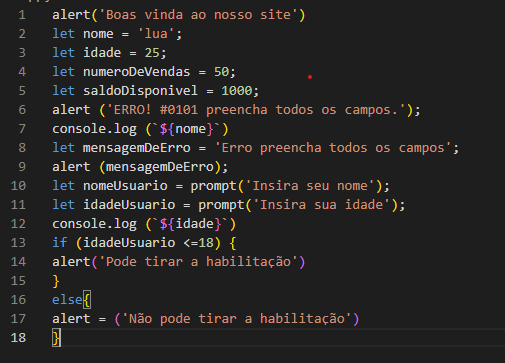Click the let keyword on line 5
The image size is (505, 363).
pyautogui.click(x=63, y=91)
